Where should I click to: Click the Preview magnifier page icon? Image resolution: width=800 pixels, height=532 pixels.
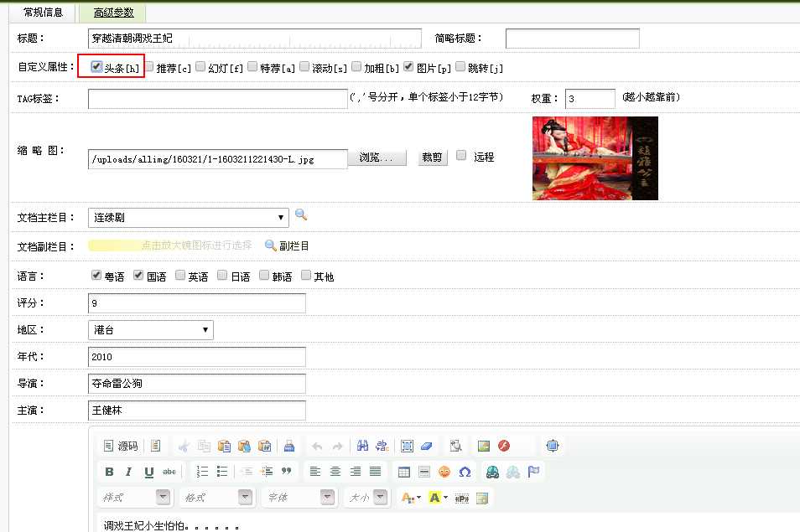coord(455,447)
